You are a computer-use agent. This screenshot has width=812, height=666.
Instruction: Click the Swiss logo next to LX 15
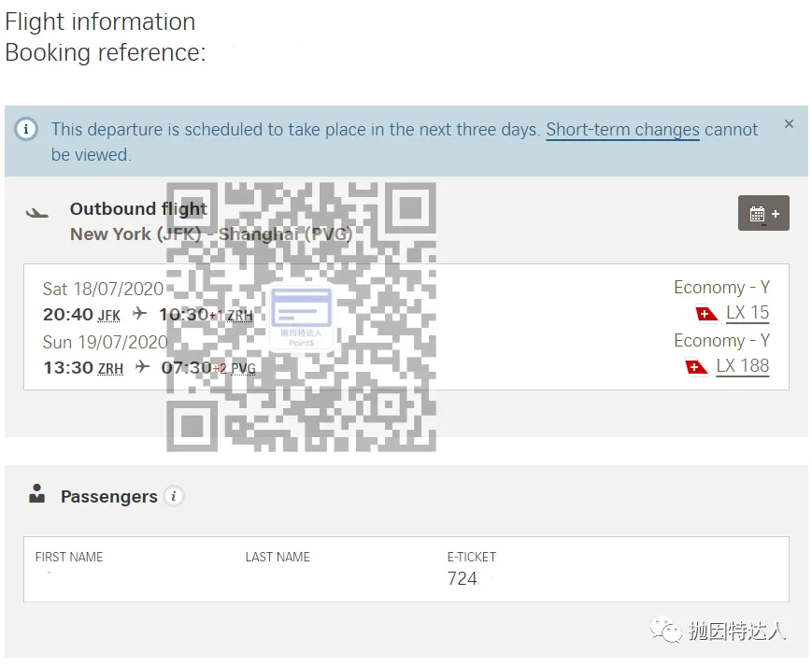(706, 314)
